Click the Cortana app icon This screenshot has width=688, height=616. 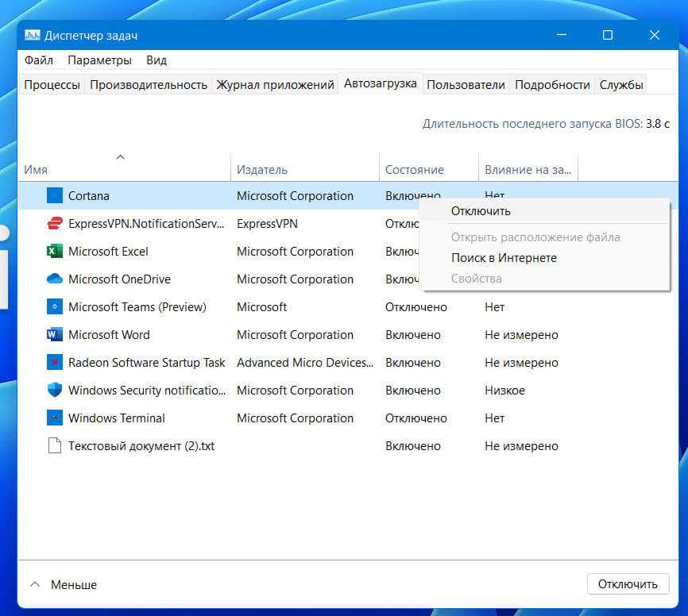point(54,195)
